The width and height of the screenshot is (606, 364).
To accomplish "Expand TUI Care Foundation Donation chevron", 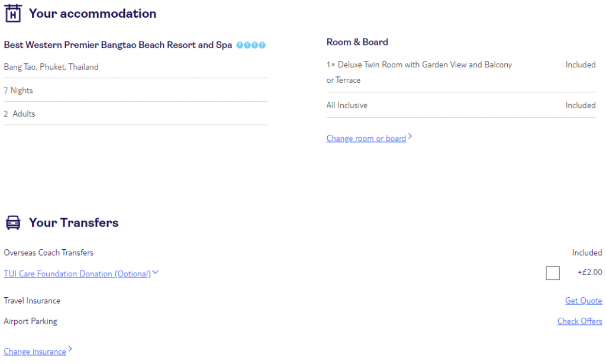I will tap(156, 272).
